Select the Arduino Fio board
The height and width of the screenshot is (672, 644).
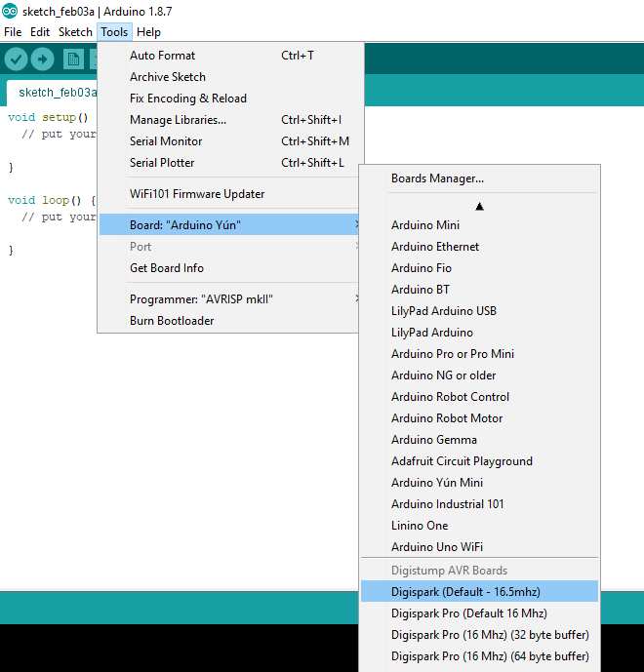point(479,268)
